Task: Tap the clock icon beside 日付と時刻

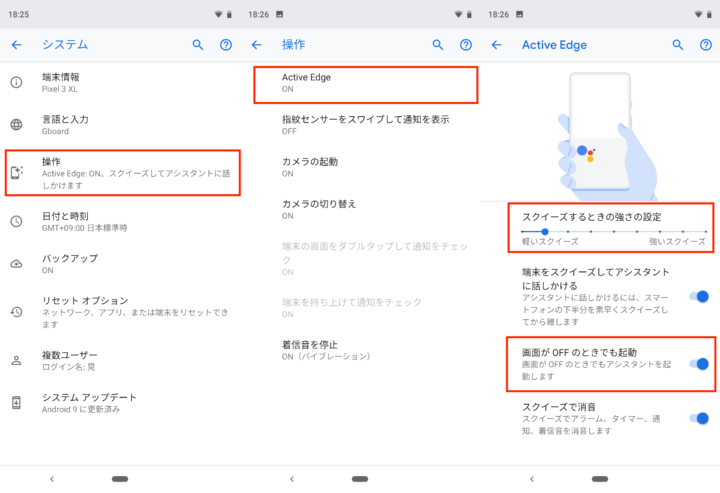Action: [x=17, y=221]
